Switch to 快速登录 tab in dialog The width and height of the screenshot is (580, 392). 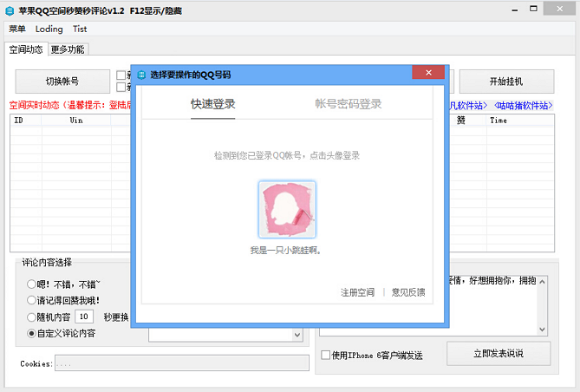tap(213, 104)
